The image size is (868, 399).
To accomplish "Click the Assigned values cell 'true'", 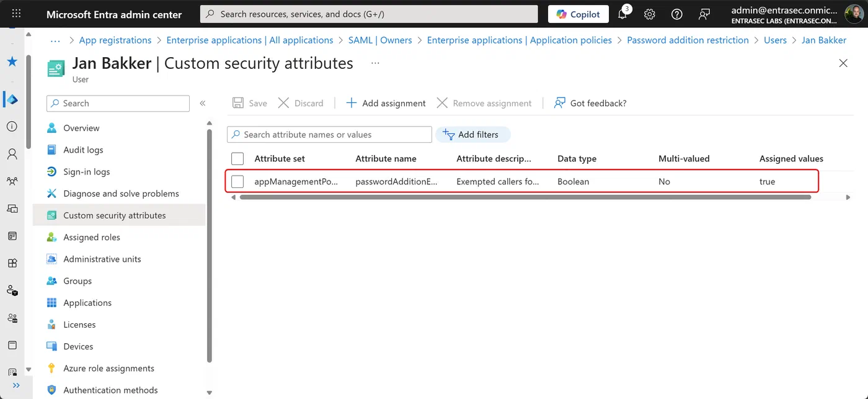I will tap(767, 182).
